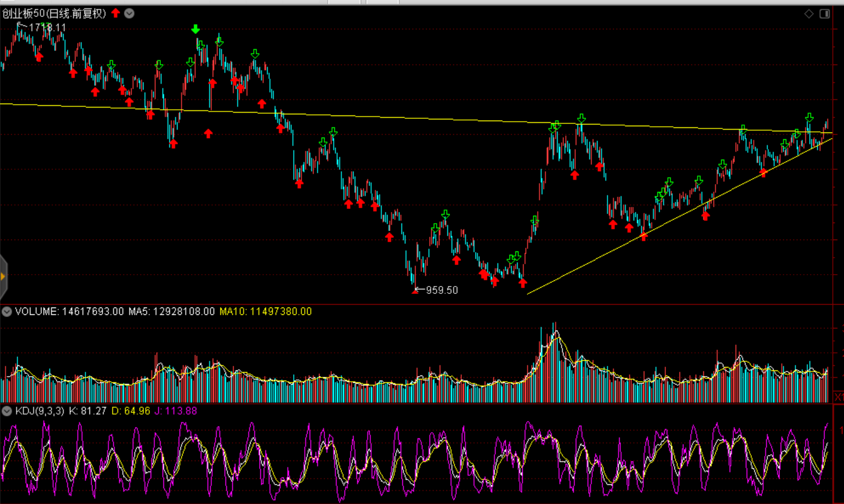This screenshot has height=504, width=844.
Task: Expand the KDJ indicator dropdown
Action: click(x=7, y=411)
